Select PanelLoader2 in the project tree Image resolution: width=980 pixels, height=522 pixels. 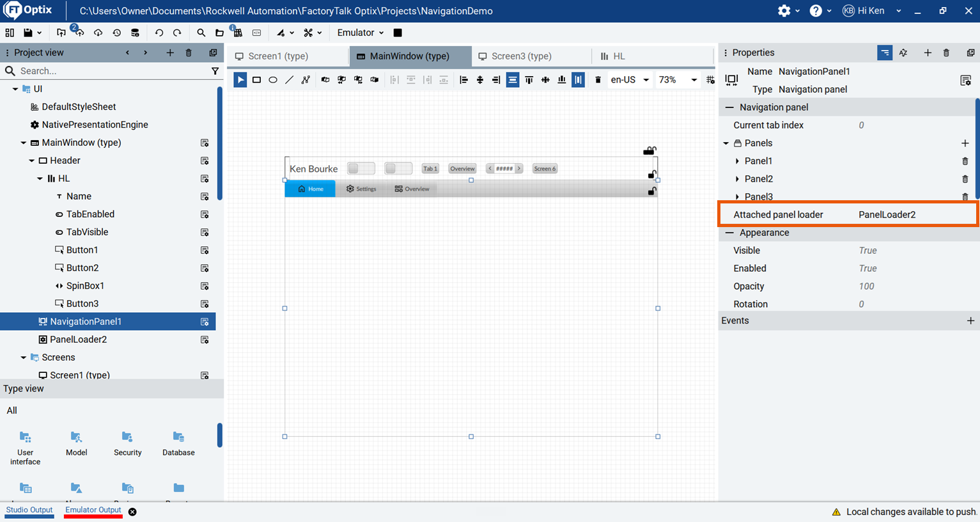(78, 340)
